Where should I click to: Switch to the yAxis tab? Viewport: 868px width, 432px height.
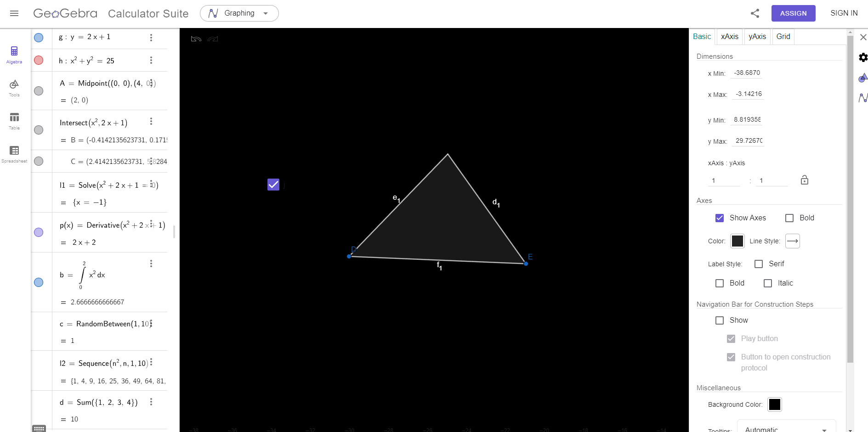(x=757, y=37)
